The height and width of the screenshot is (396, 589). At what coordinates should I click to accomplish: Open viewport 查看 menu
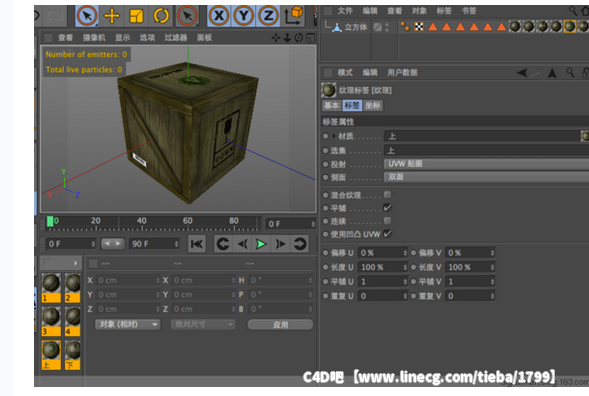click(x=65, y=38)
